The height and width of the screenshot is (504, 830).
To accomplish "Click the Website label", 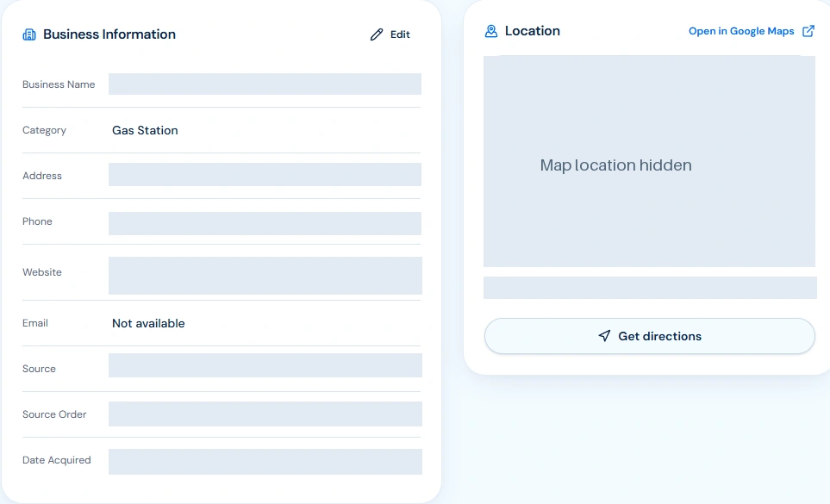I will [x=42, y=272].
